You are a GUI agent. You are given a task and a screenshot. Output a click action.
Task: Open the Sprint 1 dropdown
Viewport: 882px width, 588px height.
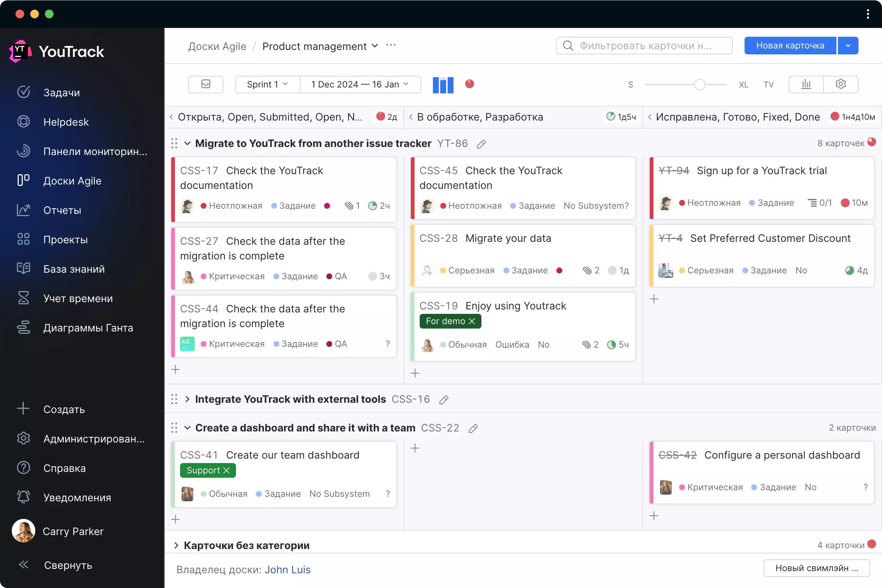pyautogui.click(x=267, y=85)
